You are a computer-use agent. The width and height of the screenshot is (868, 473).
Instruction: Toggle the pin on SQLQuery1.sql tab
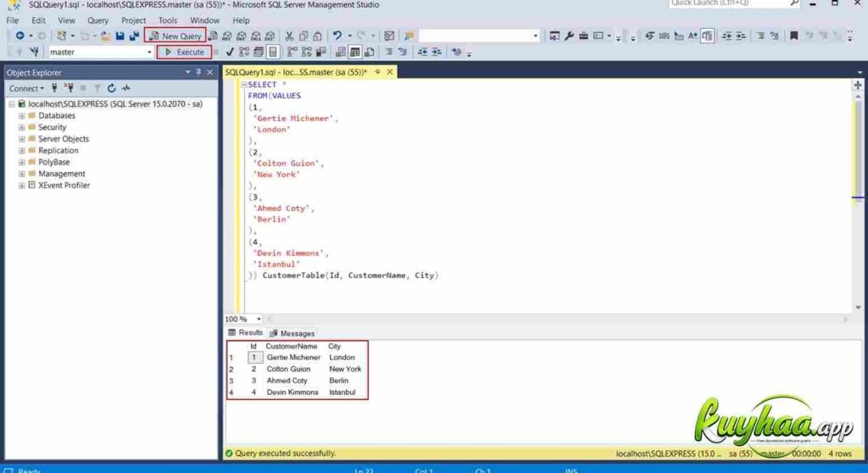pyautogui.click(x=377, y=72)
